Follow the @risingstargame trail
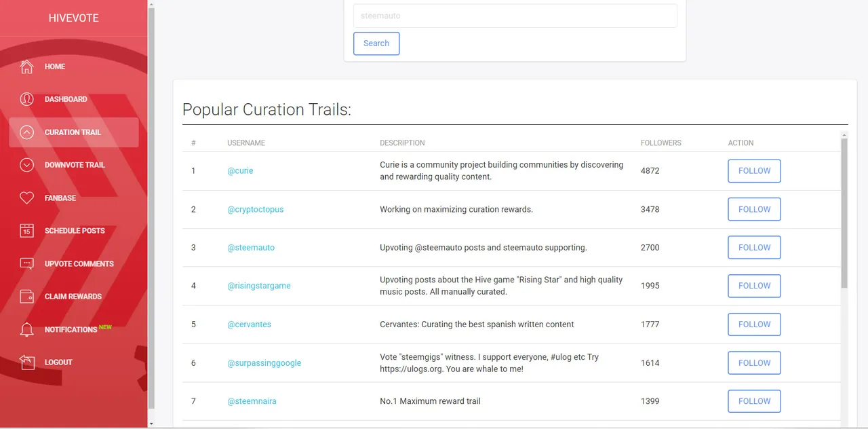868x429 pixels. click(x=754, y=286)
